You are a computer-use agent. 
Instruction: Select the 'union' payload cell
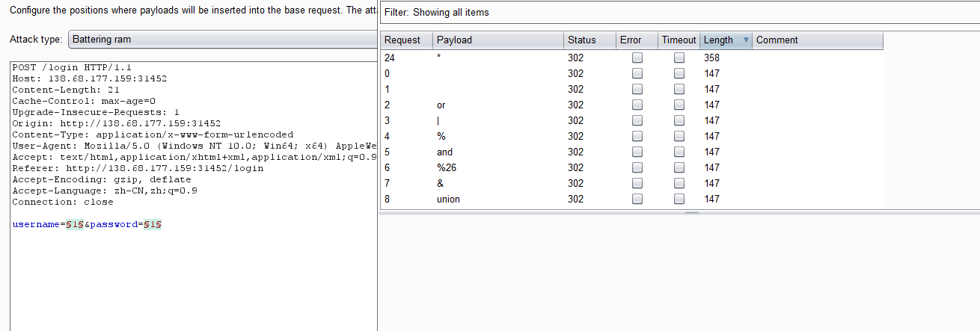pyautogui.click(x=497, y=199)
